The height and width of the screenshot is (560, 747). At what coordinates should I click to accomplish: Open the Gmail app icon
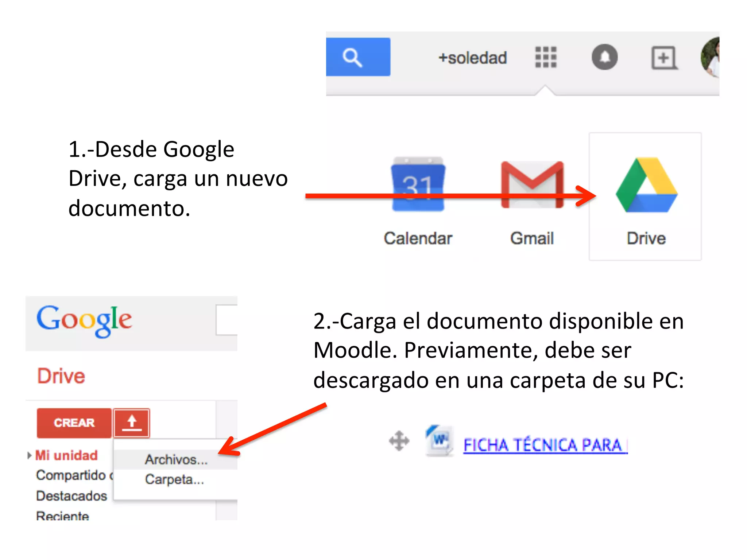pyautogui.click(x=532, y=184)
